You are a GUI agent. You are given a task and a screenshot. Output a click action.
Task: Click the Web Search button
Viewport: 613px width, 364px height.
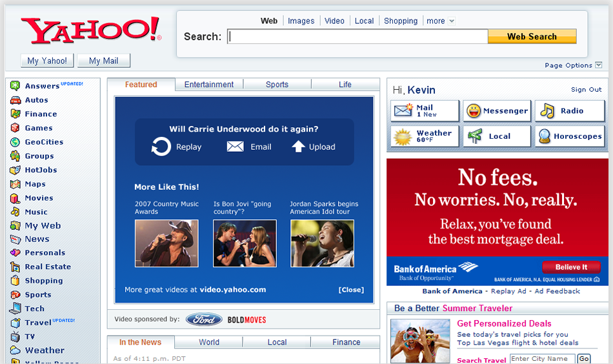pyautogui.click(x=532, y=36)
